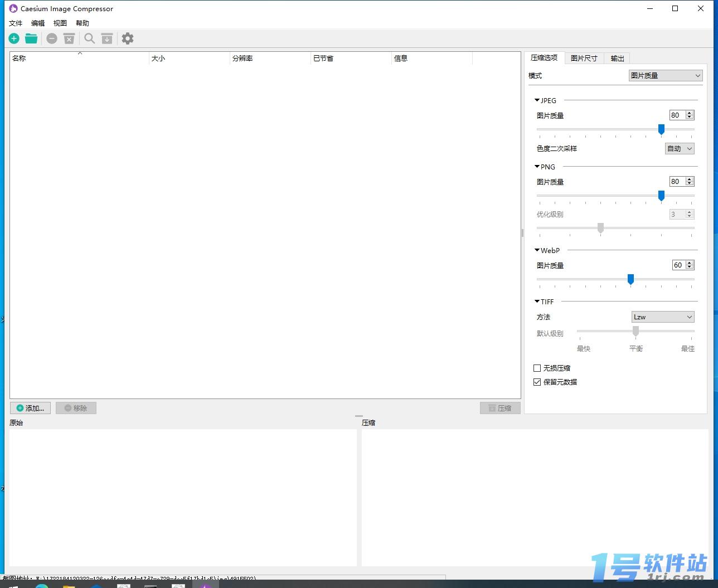
Task: Collapse the WebP section triangle
Action: (x=537, y=250)
